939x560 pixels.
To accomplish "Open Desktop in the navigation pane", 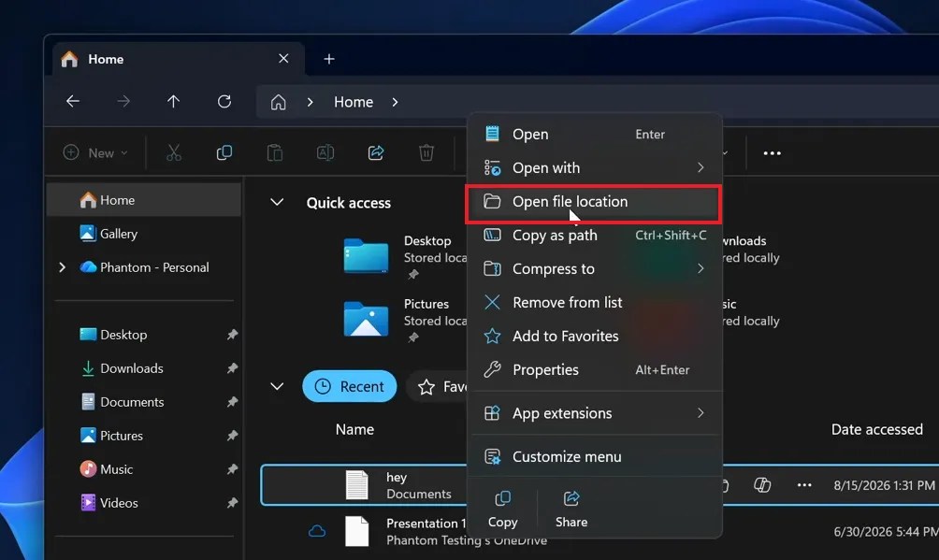I will click(144, 335).
